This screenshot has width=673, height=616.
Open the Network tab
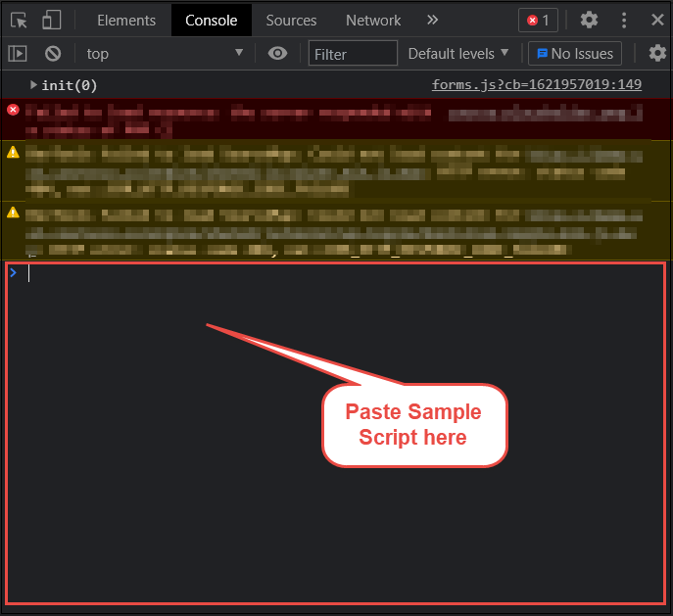tap(373, 20)
